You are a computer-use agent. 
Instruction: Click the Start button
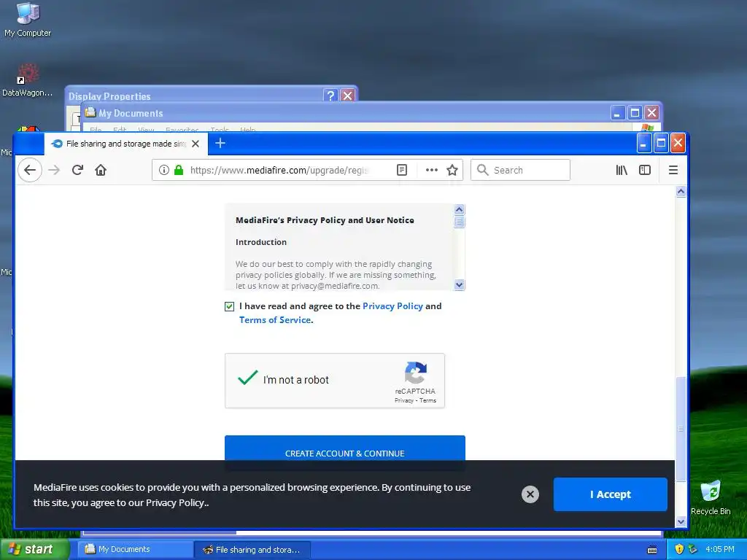34,549
